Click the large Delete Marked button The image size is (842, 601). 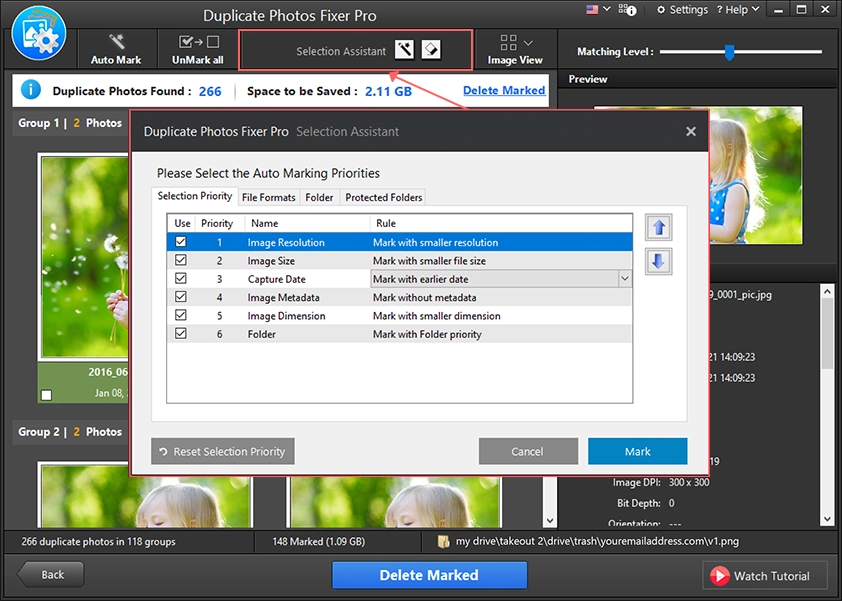pyautogui.click(x=429, y=575)
